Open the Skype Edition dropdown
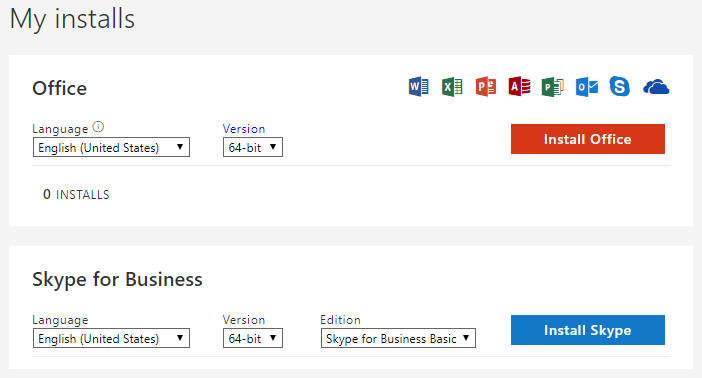The width and height of the screenshot is (702, 378). tap(398, 338)
